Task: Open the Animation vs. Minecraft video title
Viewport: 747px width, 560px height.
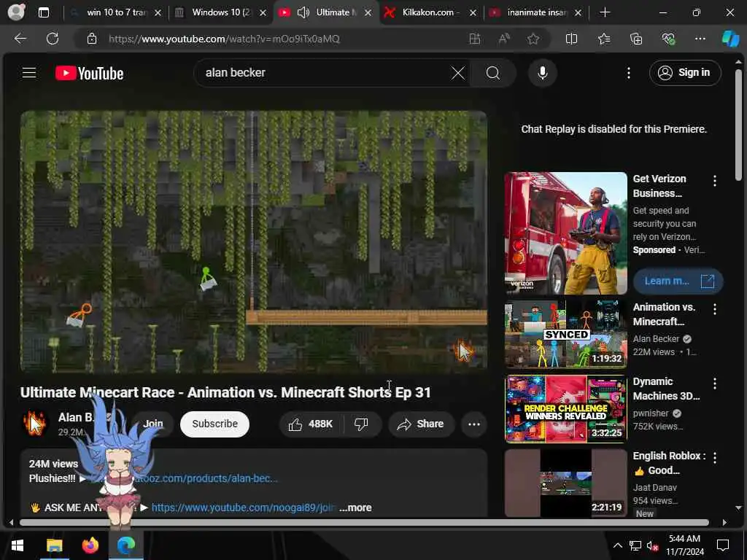Action: tap(664, 314)
